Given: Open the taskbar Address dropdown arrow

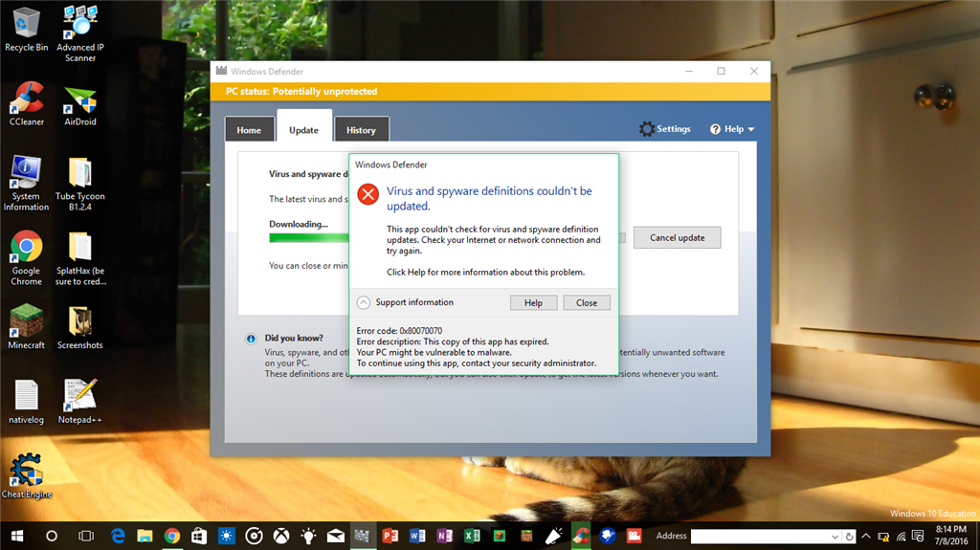Looking at the screenshot, I should (x=835, y=537).
